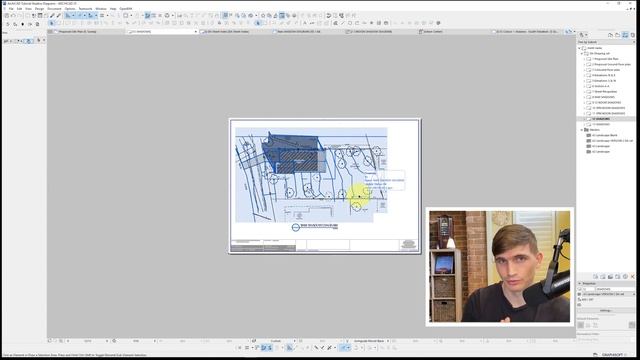Open the active SHADOWS tab dropdown arrow

click(196, 31)
